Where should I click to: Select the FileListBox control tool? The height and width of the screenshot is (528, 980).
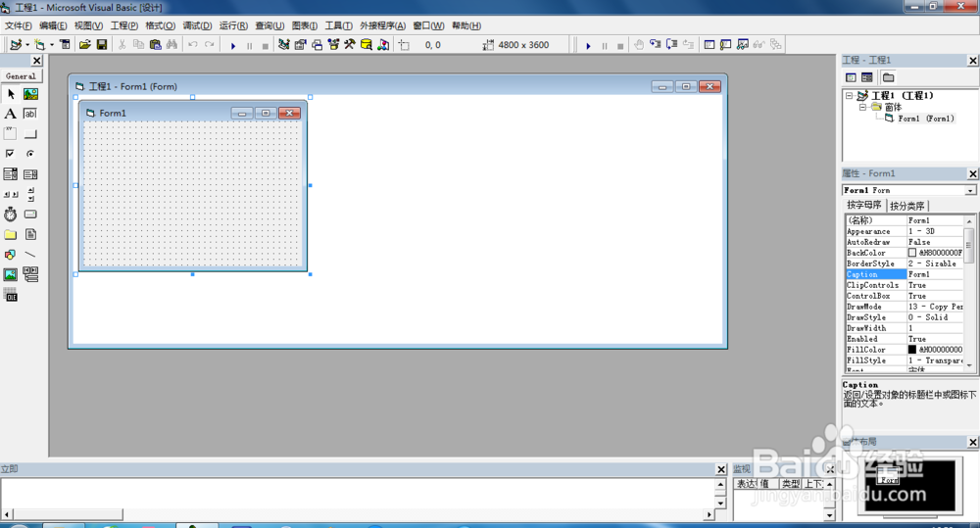coord(30,234)
